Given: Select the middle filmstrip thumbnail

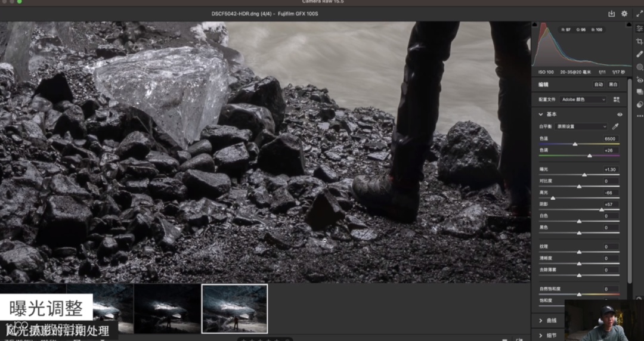Looking at the screenshot, I should [x=167, y=308].
